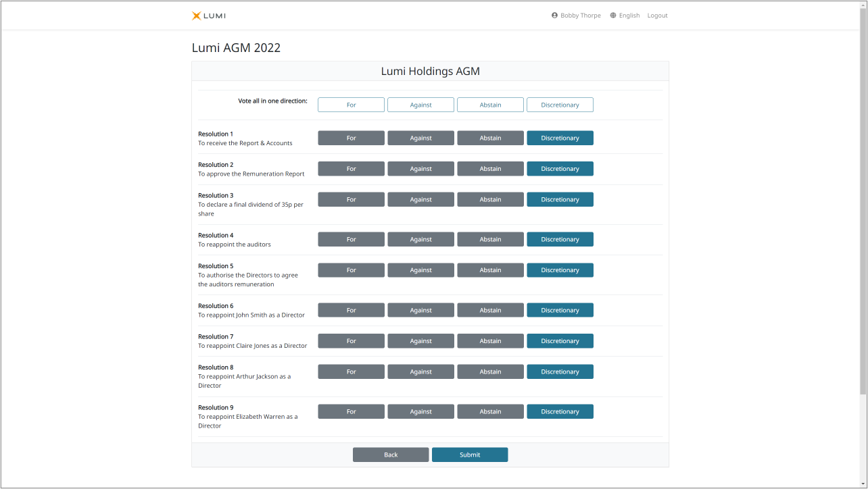Log out using the Logout link
The width and height of the screenshot is (868, 489).
coord(657,16)
